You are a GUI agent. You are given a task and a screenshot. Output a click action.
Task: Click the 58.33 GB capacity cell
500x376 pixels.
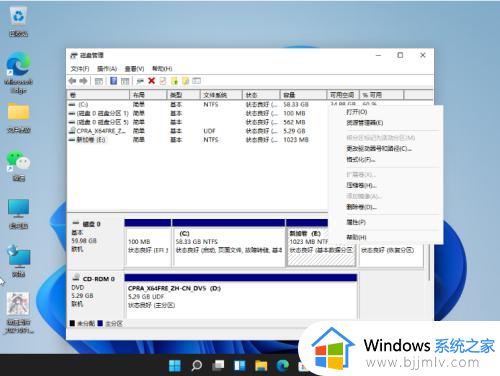[x=296, y=105]
